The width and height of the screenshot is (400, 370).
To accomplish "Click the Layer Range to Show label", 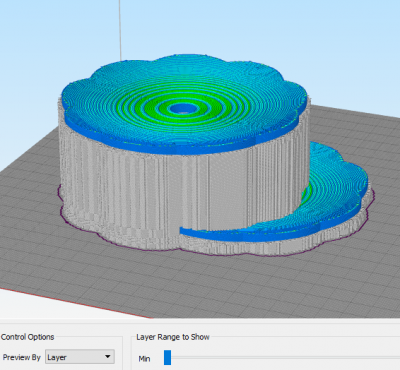I will [173, 337].
